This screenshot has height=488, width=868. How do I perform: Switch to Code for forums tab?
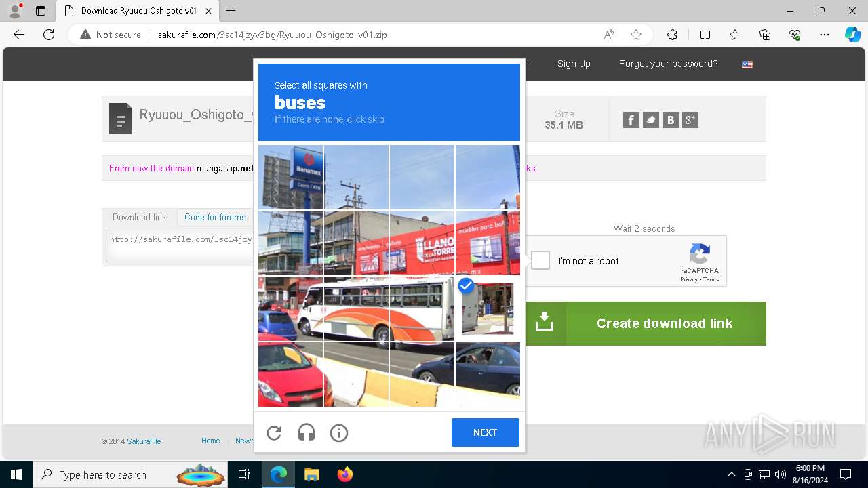215,217
